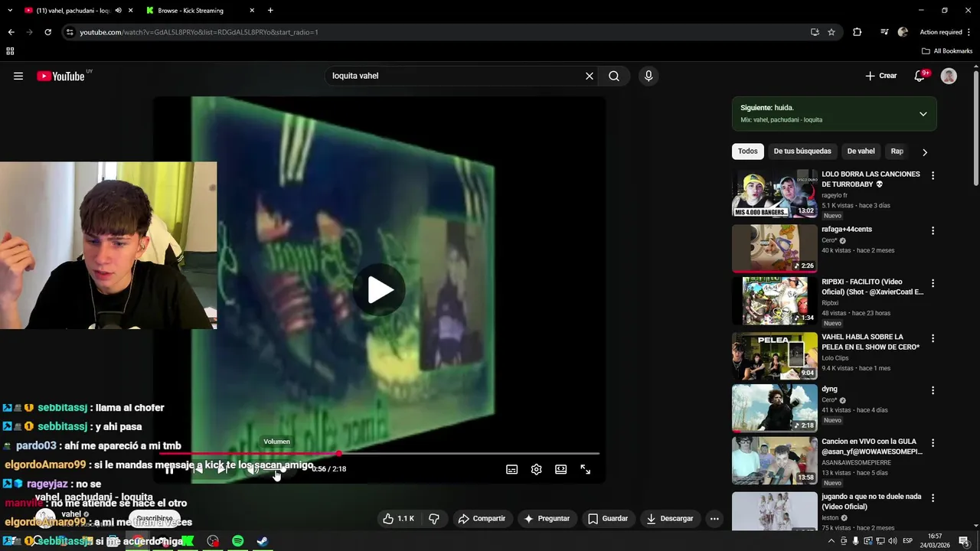Open options for 'VAHEL HABLA SOBRE LA PELEA' video
This screenshot has height=551, width=980.
(933, 338)
